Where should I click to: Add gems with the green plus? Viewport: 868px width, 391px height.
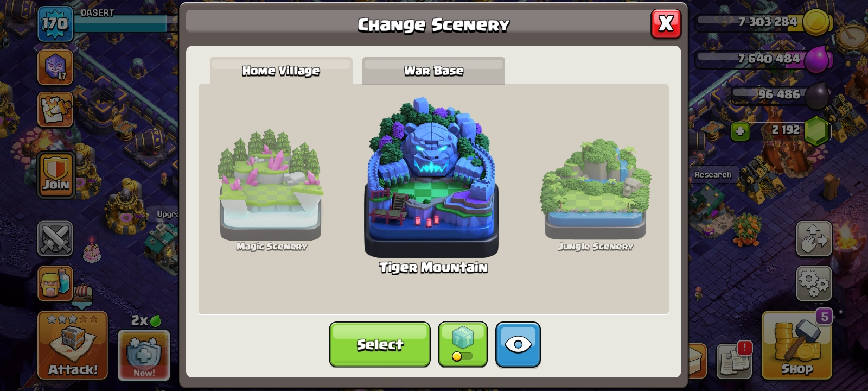(x=740, y=131)
